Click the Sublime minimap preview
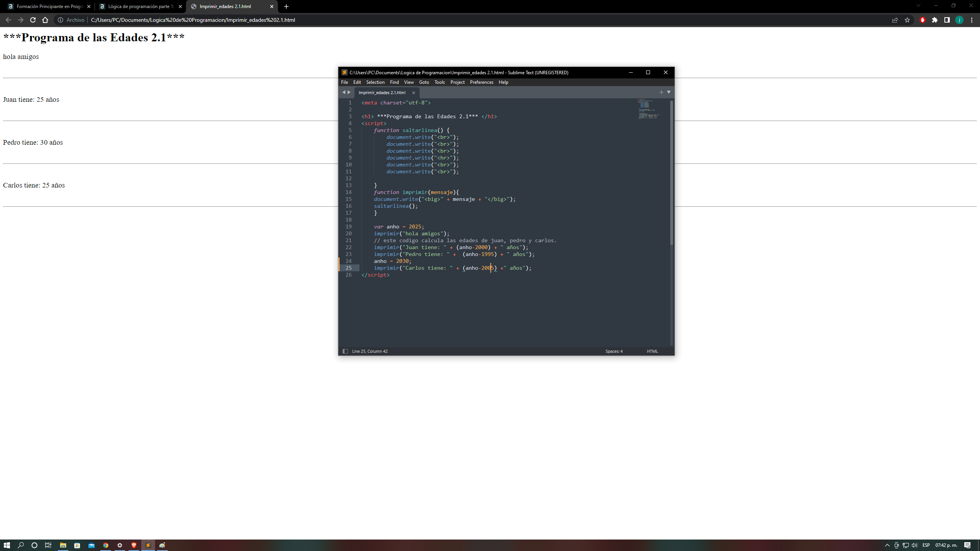Screen dimensions: 980x551 [x=648, y=109]
